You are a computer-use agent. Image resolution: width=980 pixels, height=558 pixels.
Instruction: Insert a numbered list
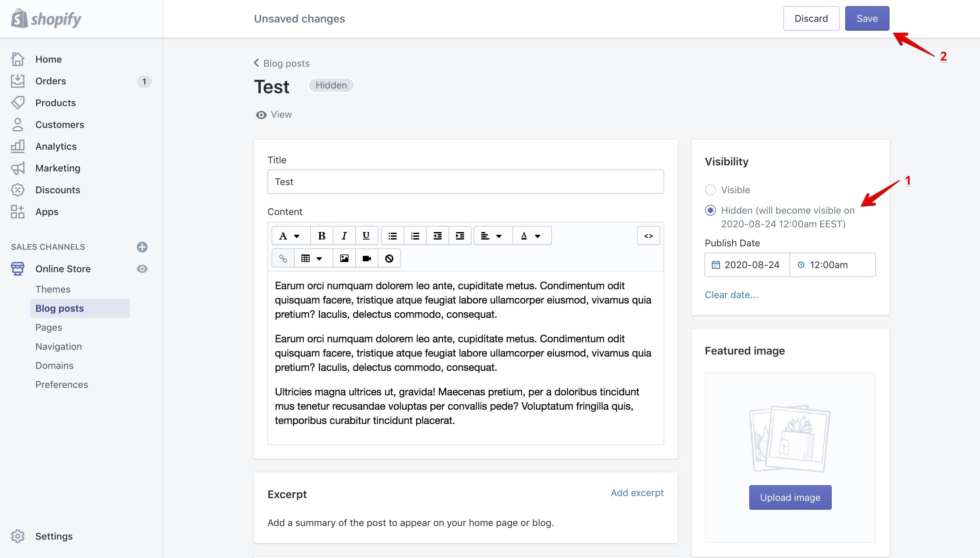[x=415, y=236]
